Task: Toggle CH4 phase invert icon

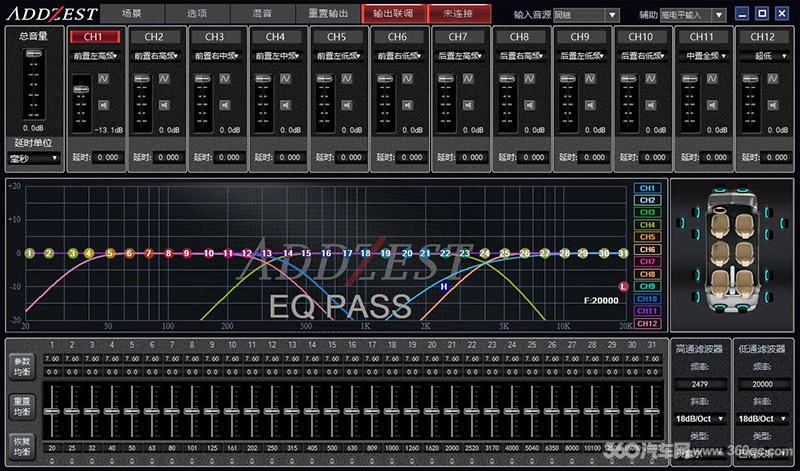Action: tap(286, 79)
